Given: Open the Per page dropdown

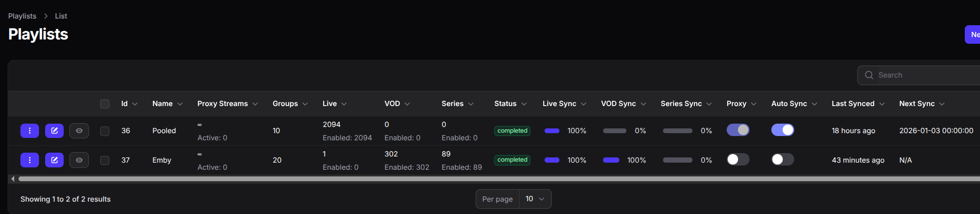Looking at the screenshot, I should click(535, 199).
